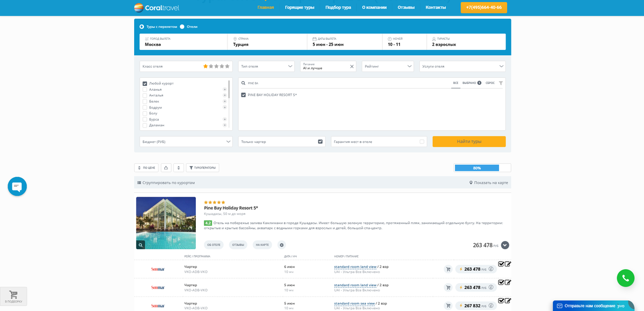Click the 267 832 price button
Screen dimensions: 644x311
[475, 306]
